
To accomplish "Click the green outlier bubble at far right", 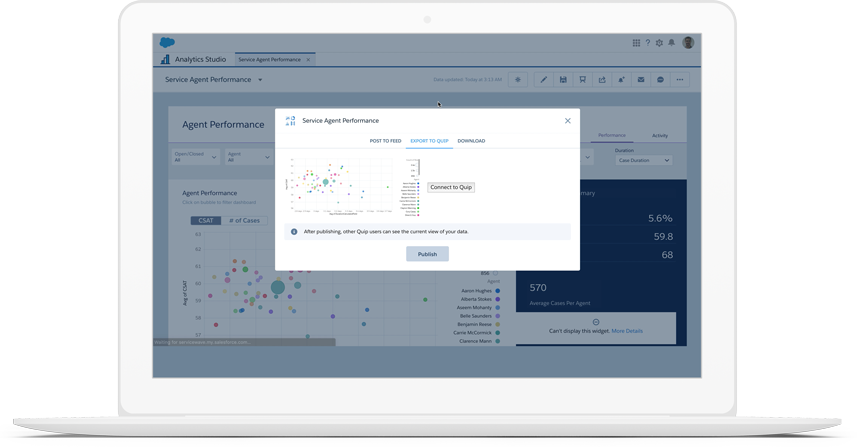I will 425,299.
